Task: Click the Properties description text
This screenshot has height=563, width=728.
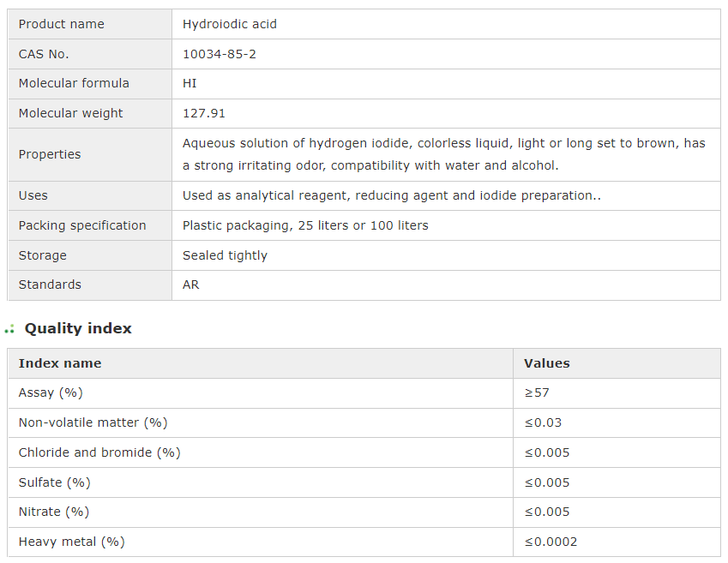Action: click(443, 154)
